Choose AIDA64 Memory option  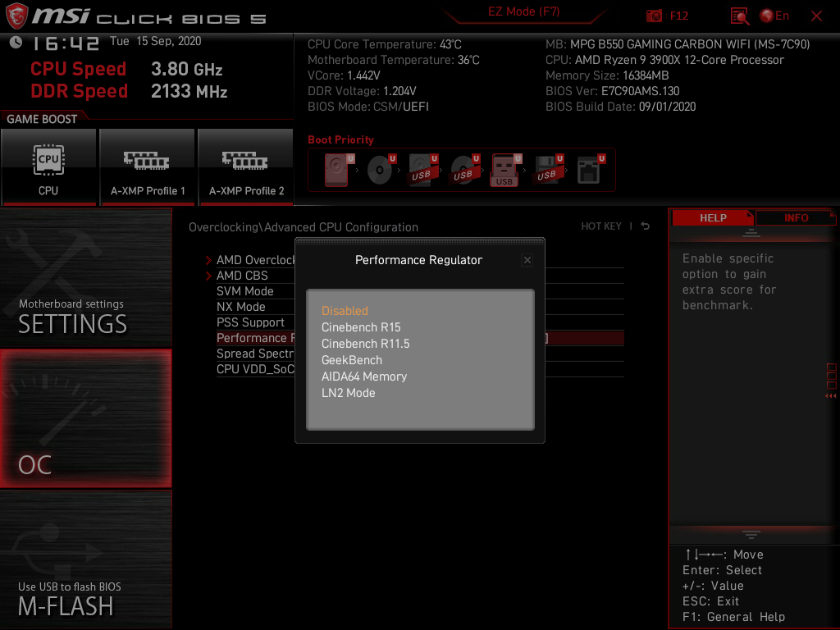point(363,377)
